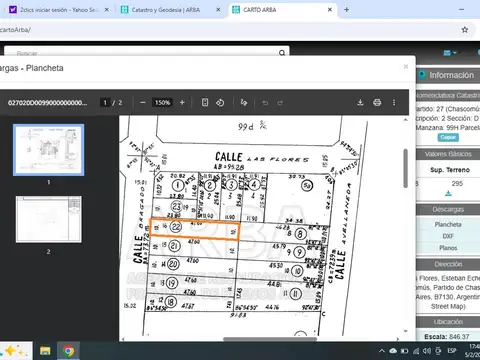
Task: Close the Yahoo search tab
Action: point(107,10)
